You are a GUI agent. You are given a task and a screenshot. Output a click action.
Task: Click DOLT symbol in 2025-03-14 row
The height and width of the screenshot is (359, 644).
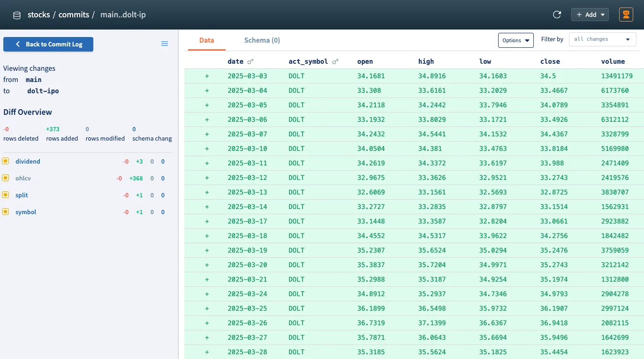pos(296,207)
